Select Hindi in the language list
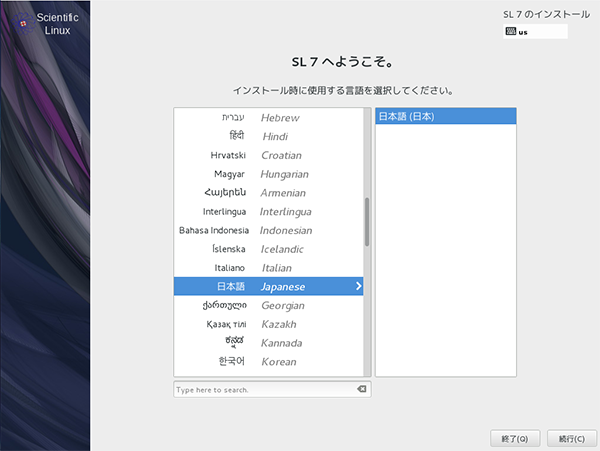 [x=269, y=136]
